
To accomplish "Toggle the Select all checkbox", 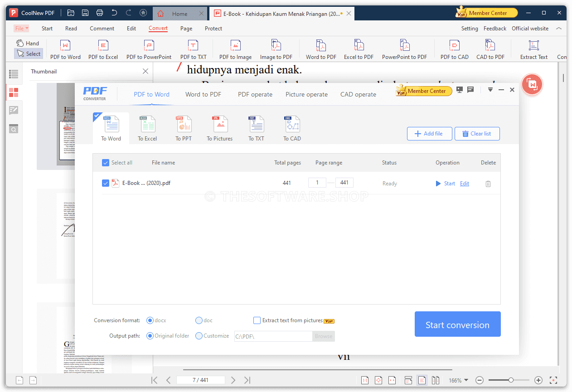I will [106, 163].
